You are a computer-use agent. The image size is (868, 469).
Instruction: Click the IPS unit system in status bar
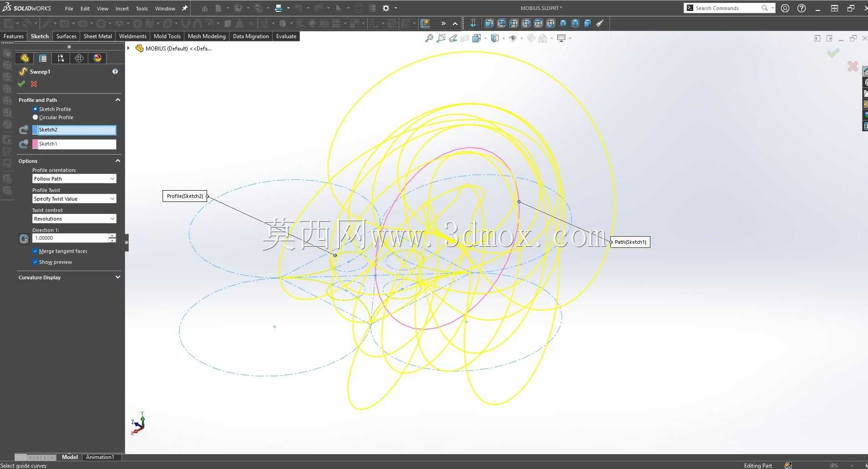834,465
